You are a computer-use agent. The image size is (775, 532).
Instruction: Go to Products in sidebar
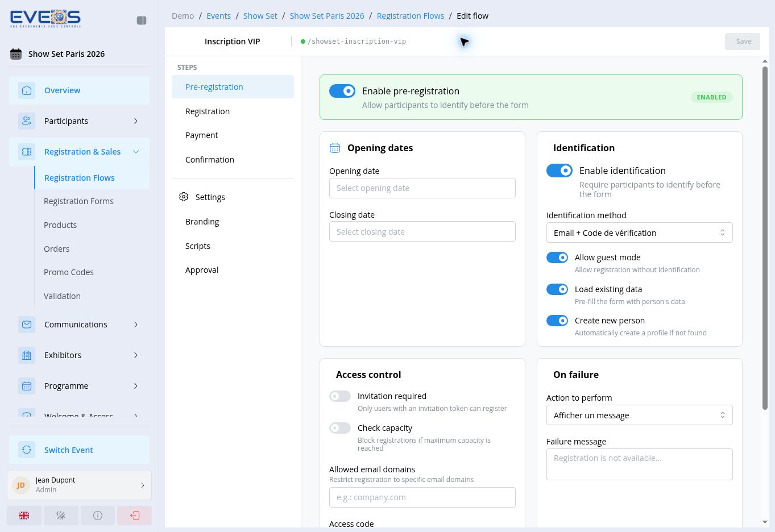[92, 225]
